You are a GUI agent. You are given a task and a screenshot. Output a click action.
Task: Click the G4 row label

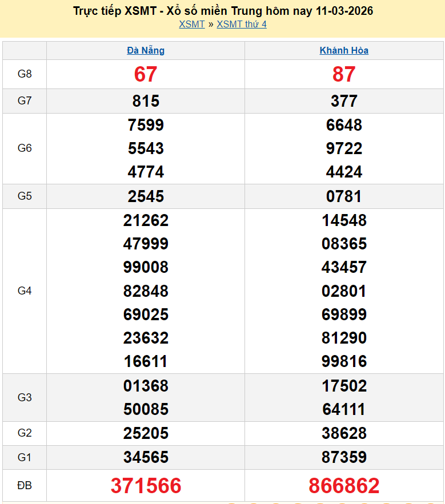pyautogui.click(x=25, y=291)
